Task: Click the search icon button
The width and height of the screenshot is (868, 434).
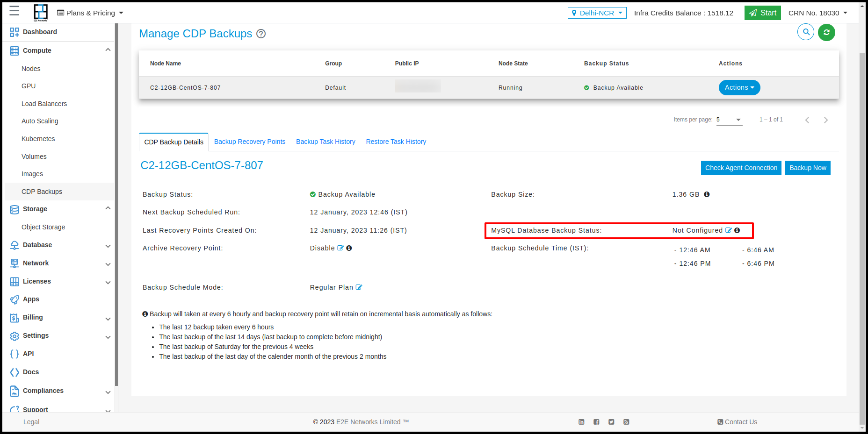Action: tap(806, 32)
